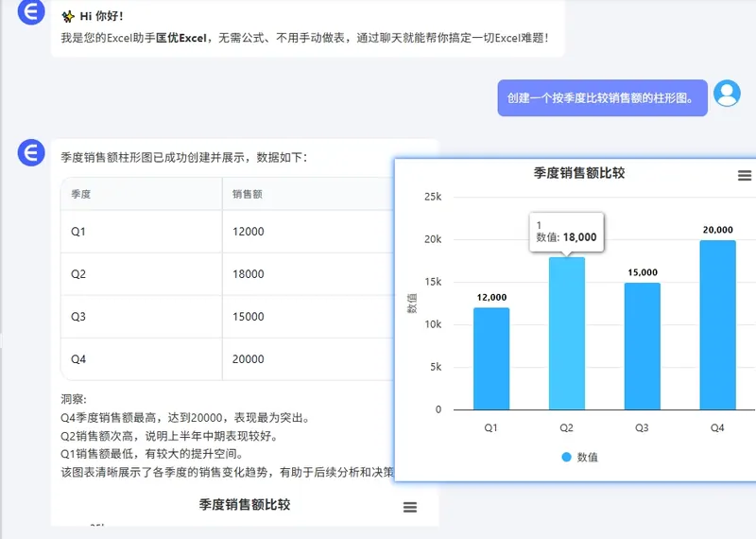The width and height of the screenshot is (756, 539).
Task: Click the insight line Q4季度销售额最高
Action: [184, 417]
